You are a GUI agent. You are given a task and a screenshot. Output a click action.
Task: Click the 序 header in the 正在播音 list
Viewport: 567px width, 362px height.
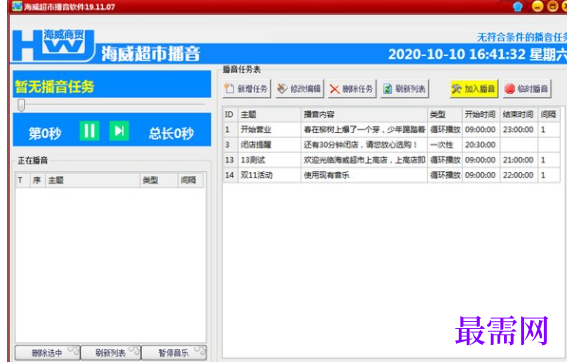click(37, 180)
